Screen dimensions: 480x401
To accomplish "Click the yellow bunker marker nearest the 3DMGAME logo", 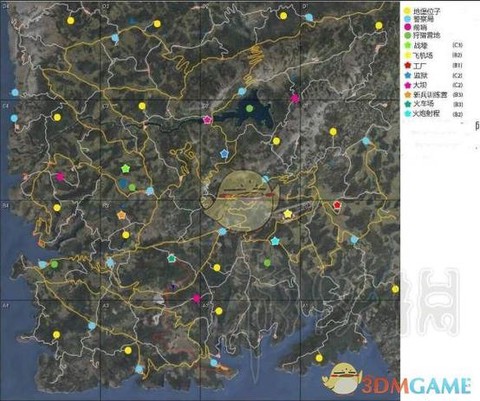I will (x=319, y=358).
